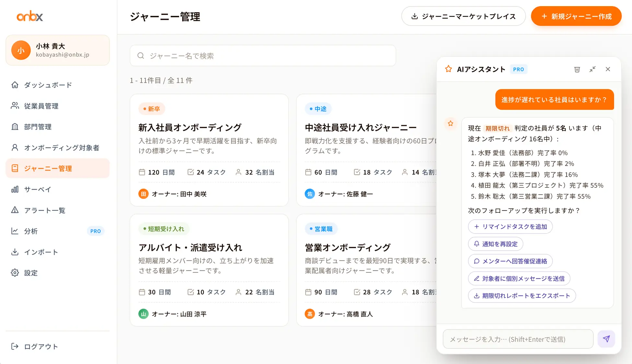Click the 山 owner avatar
632x364 pixels.
[143, 314]
